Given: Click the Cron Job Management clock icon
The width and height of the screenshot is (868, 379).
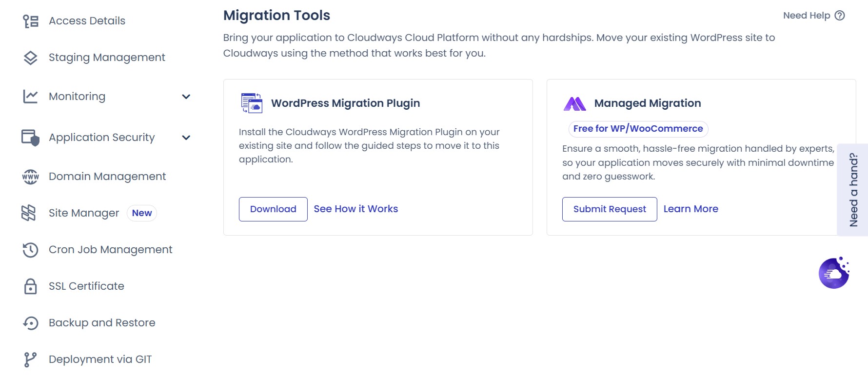Looking at the screenshot, I should click(x=30, y=250).
